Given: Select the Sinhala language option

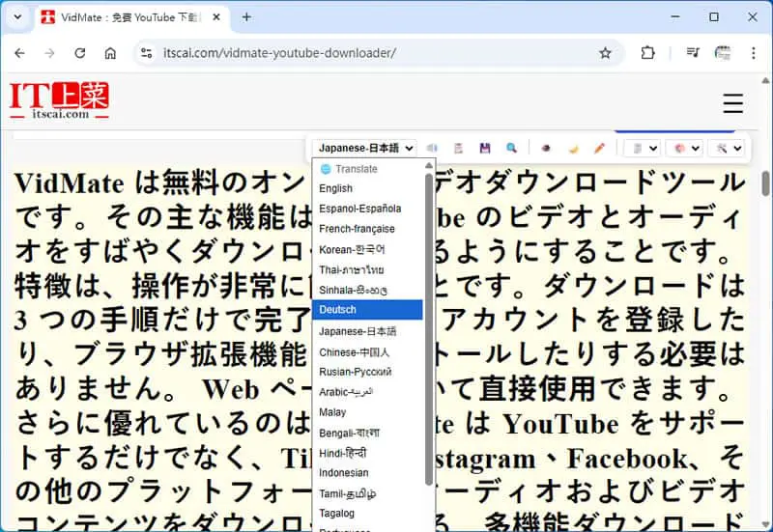Looking at the screenshot, I should [367, 290].
